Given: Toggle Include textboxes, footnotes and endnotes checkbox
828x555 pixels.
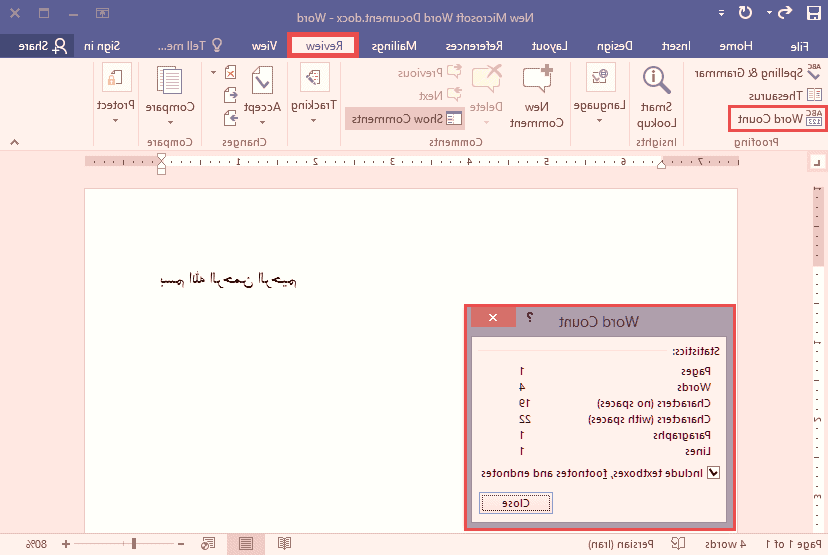Looking at the screenshot, I should (713, 473).
